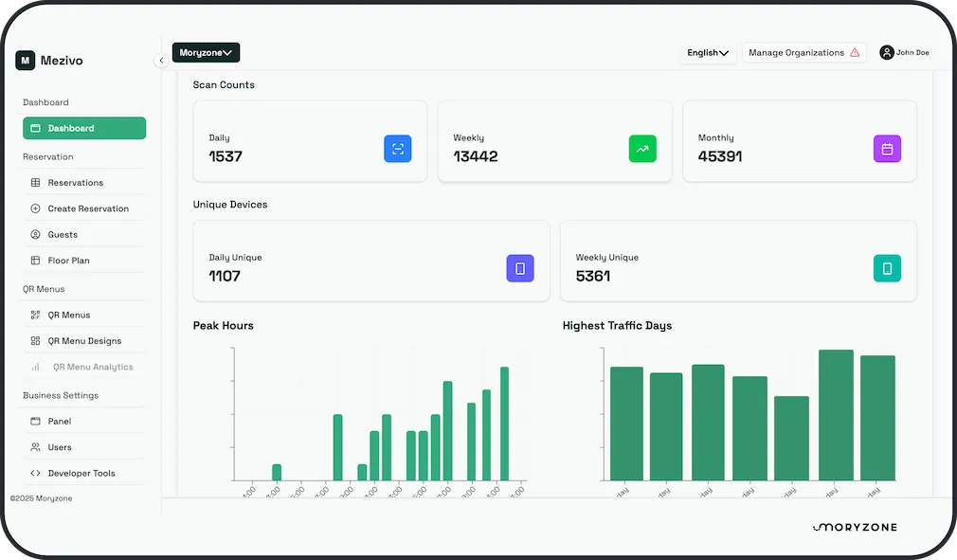Open the Floor Plan page

(84, 261)
